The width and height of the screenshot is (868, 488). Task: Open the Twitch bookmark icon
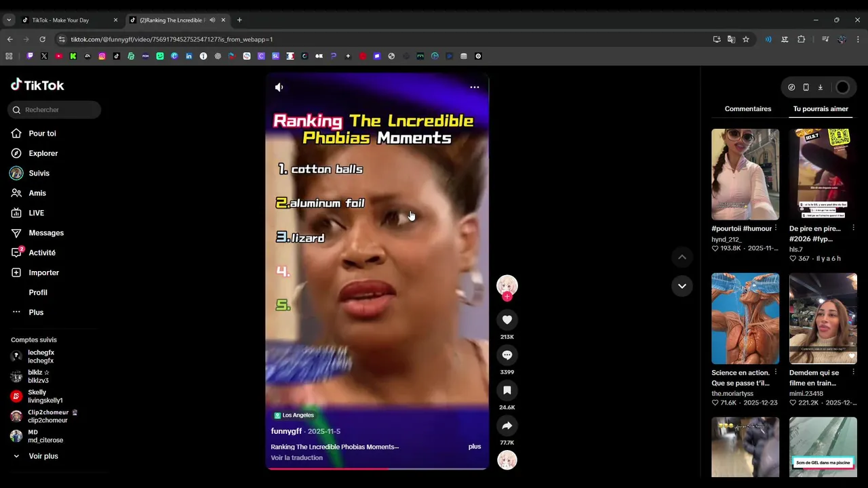tap(30, 56)
